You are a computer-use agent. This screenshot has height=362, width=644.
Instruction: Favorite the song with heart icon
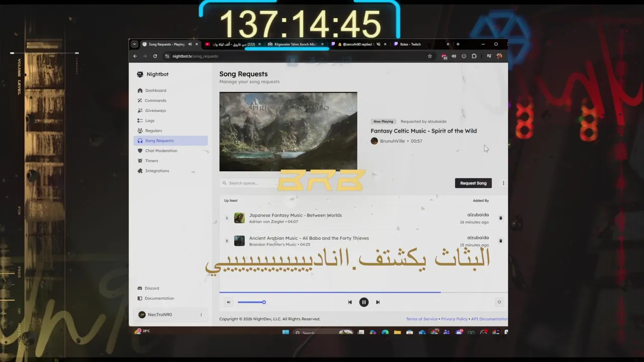click(499, 302)
